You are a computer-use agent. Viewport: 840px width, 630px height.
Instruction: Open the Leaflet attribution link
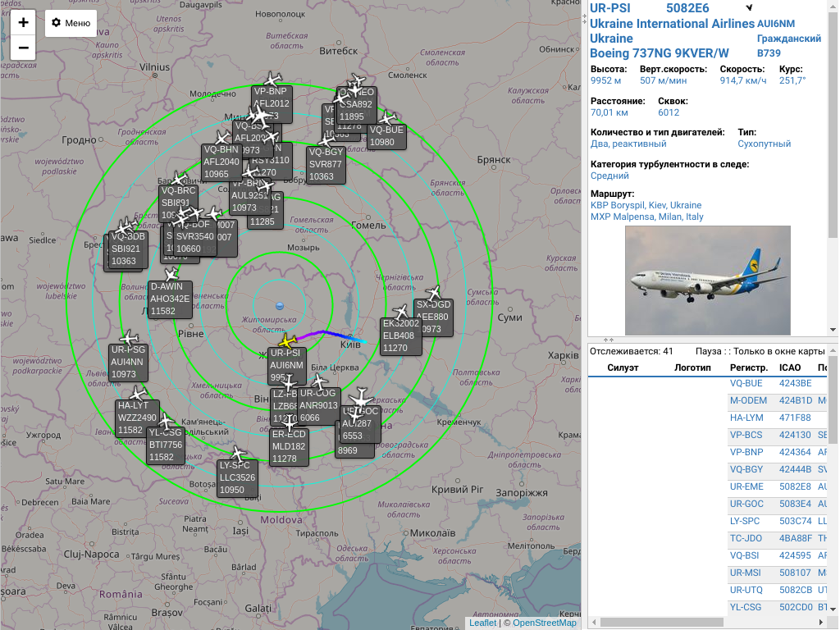(482, 623)
